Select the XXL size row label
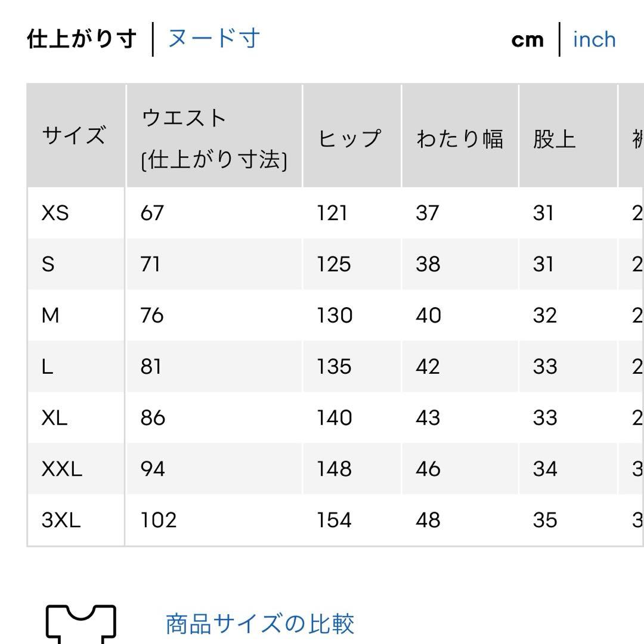The height and width of the screenshot is (644, 644). (x=61, y=469)
